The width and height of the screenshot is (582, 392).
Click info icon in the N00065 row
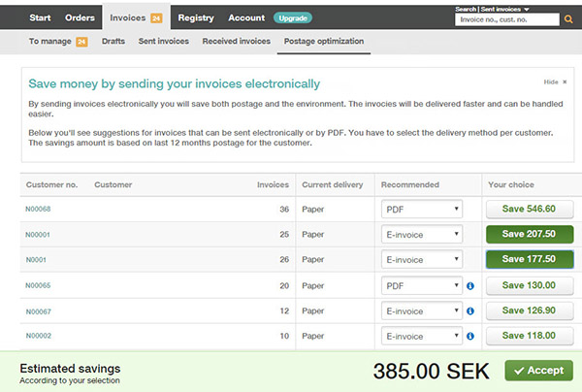470,286
